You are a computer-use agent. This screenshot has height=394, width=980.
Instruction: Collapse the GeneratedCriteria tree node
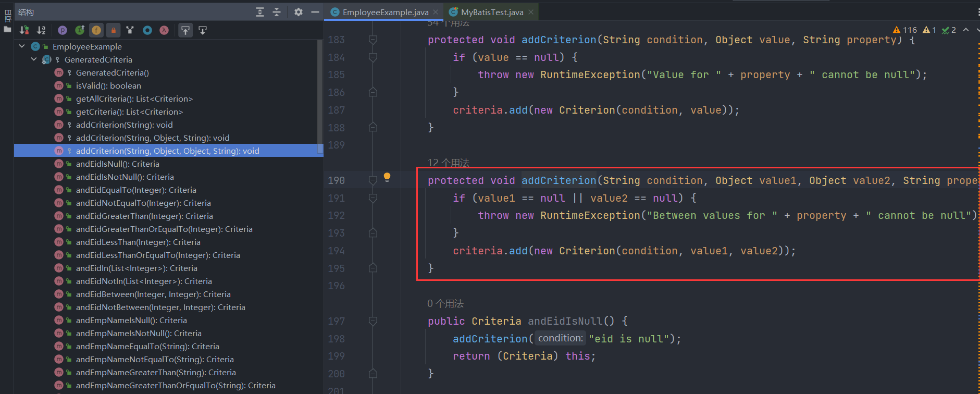click(34, 59)
